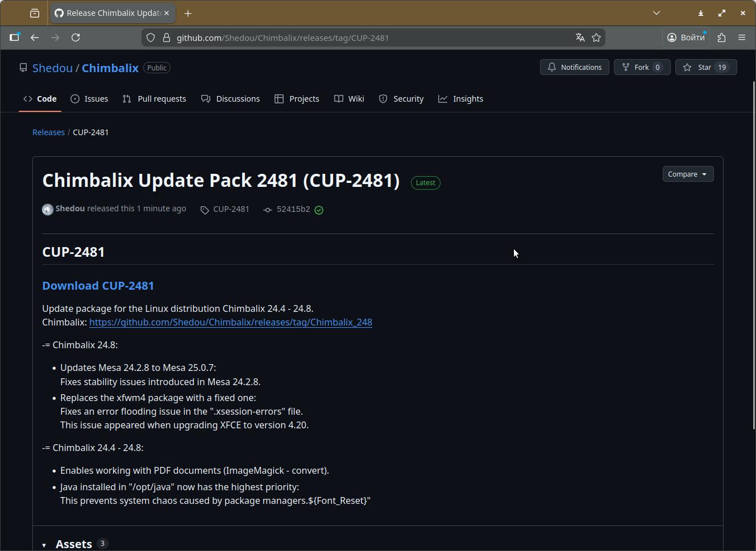Open the tracking protection shield icon
The height and width of the screenshot is (551, 756).
pyautogui.click(x=151, y=37)
